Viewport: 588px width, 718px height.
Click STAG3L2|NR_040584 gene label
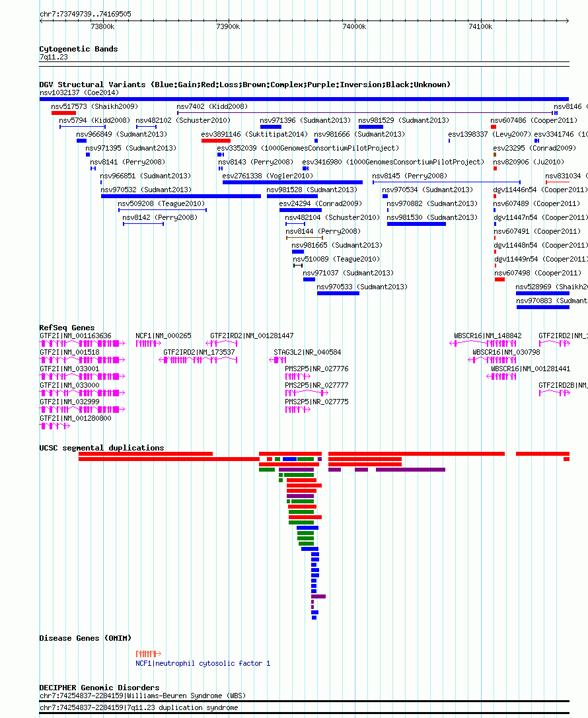click(307, 352)
